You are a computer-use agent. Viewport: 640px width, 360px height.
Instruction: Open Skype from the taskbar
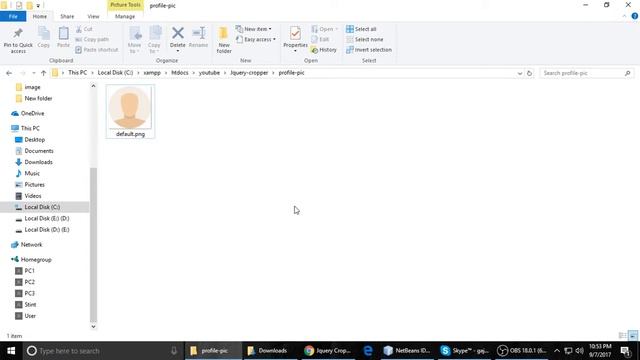pos(464,351)
